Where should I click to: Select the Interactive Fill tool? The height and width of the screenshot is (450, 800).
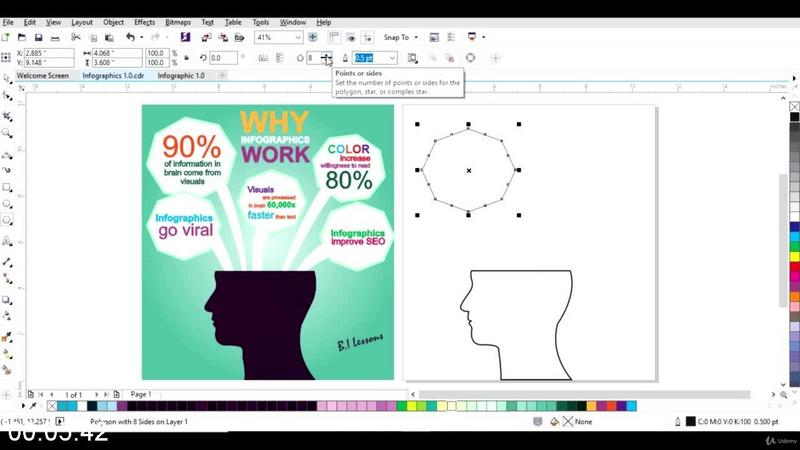tap(7, 353)
